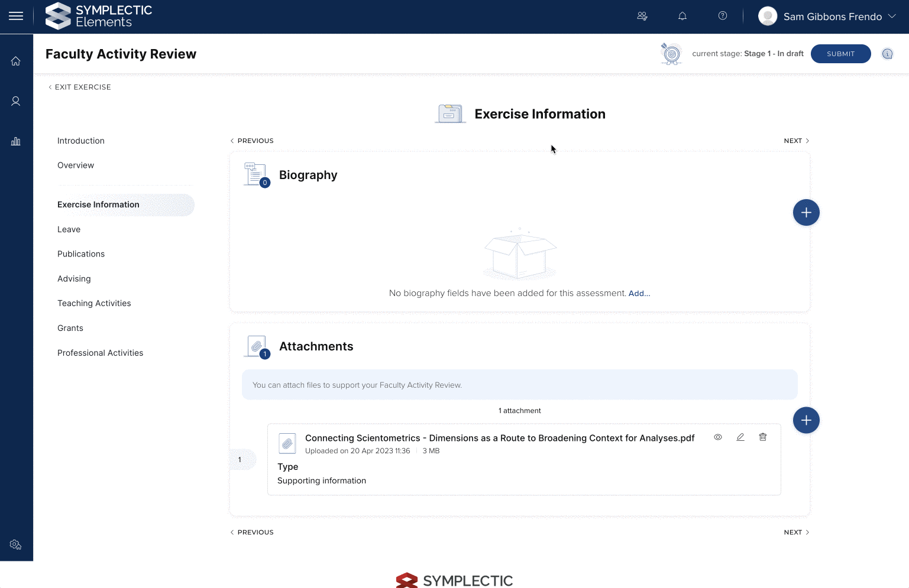
Task: Go to Home via sidebar icon
Action: coord(16,61)
